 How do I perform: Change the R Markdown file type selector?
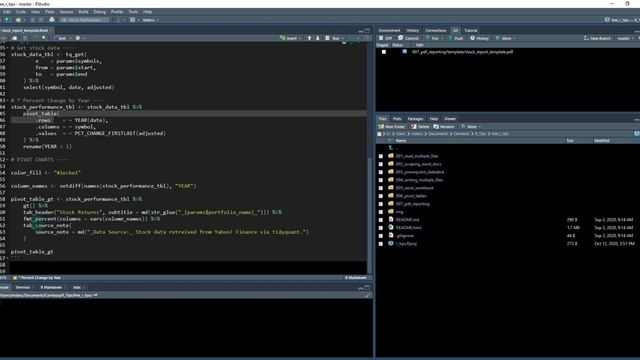click(x=356, y=278)
